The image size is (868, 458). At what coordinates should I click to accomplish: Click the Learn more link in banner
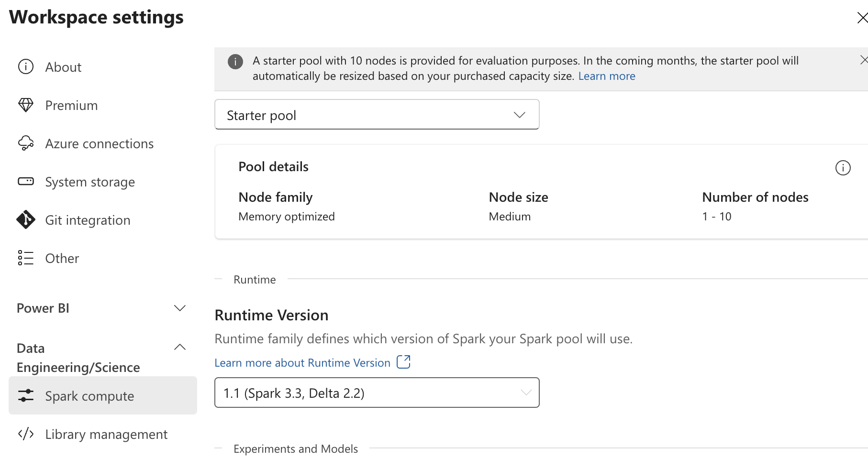tap(606, 76)
